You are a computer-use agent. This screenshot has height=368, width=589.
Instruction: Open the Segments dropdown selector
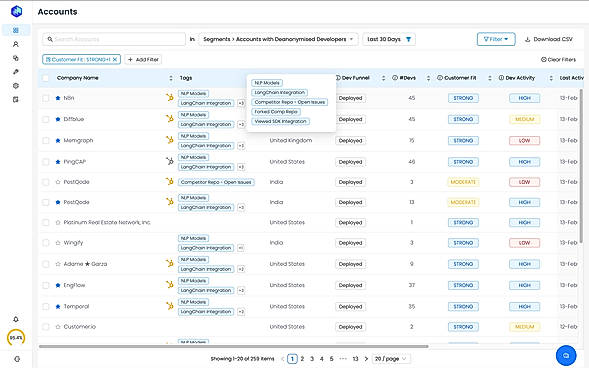tap(278, 39)
